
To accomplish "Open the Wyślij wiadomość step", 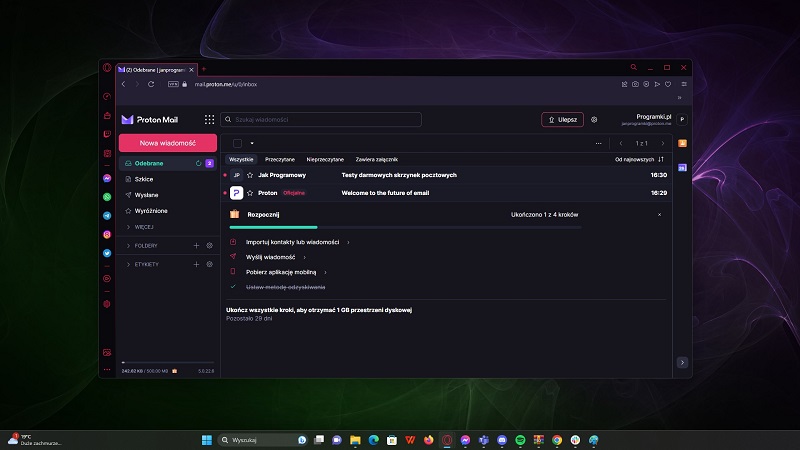I will point(270,257).
